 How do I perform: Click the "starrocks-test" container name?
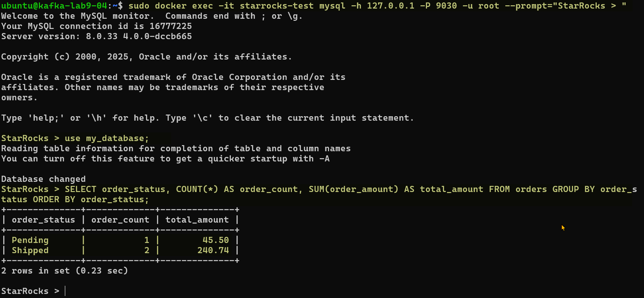coord(277,6)
